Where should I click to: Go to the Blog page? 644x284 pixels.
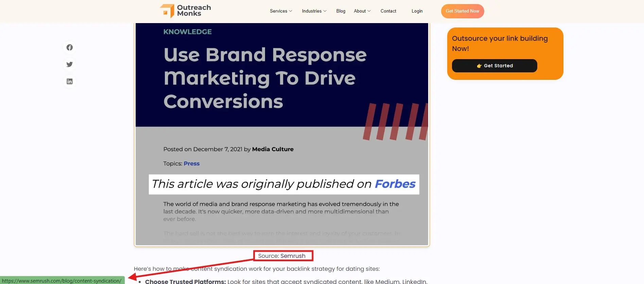(x=341, y=11)
